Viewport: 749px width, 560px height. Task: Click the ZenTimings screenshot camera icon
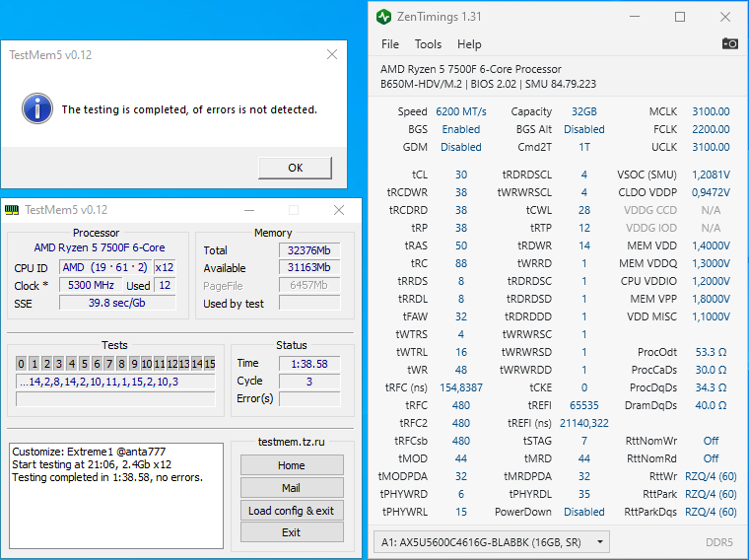[730, 44]
